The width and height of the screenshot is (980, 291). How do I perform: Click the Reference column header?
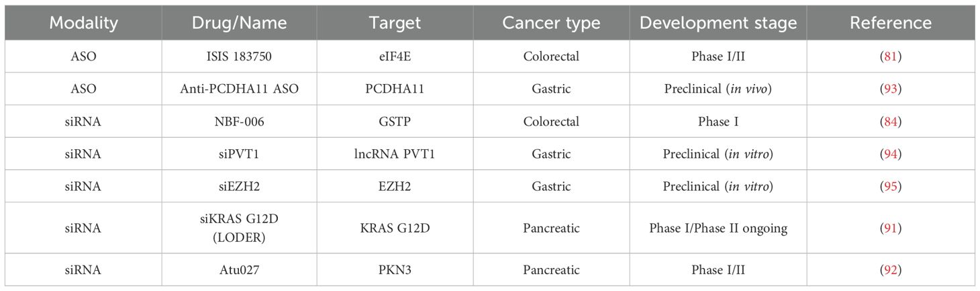890,23
